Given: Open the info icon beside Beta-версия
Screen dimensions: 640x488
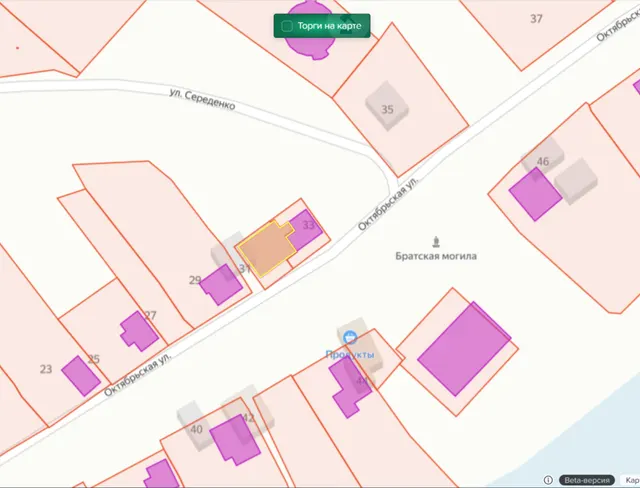Looking at the screenshot, I should (548, 480).
